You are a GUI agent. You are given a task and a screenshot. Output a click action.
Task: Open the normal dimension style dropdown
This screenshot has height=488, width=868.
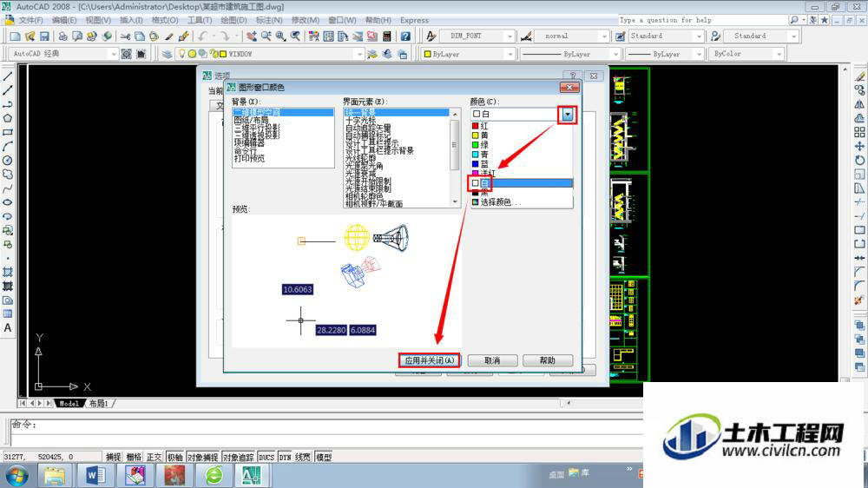point(604,36)
